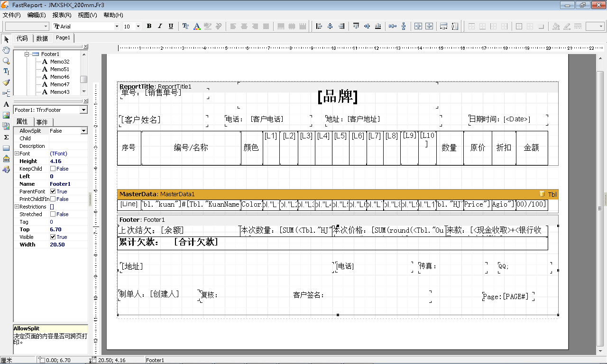This screenshot has width=607, height=364.
Task: Switch to the 事件 events tab
Action: pyautogui.click(x=42, y=122)
